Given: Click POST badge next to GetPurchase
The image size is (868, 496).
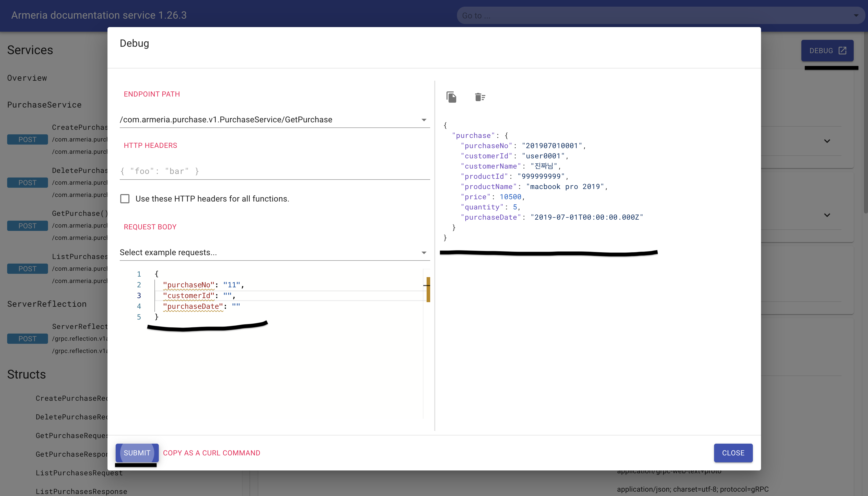Looking at the screenshot, I should (27, 226).
